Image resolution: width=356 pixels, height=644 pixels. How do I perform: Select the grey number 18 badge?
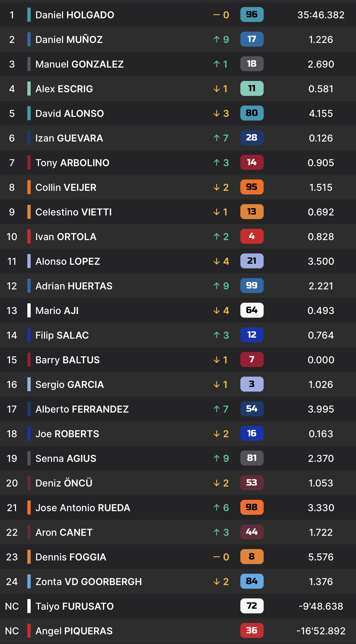(x=252, y=64)
